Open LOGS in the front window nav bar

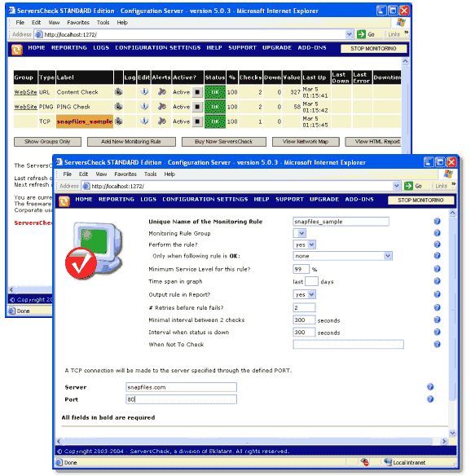(x=148, y=199)
